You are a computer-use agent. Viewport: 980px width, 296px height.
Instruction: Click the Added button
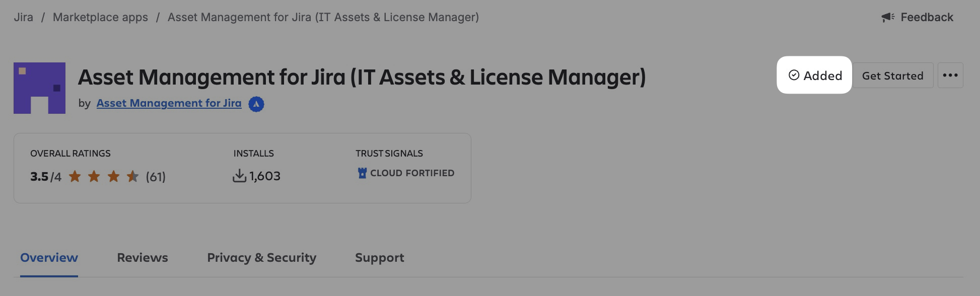pyautogui.click(x=814, y=76)
